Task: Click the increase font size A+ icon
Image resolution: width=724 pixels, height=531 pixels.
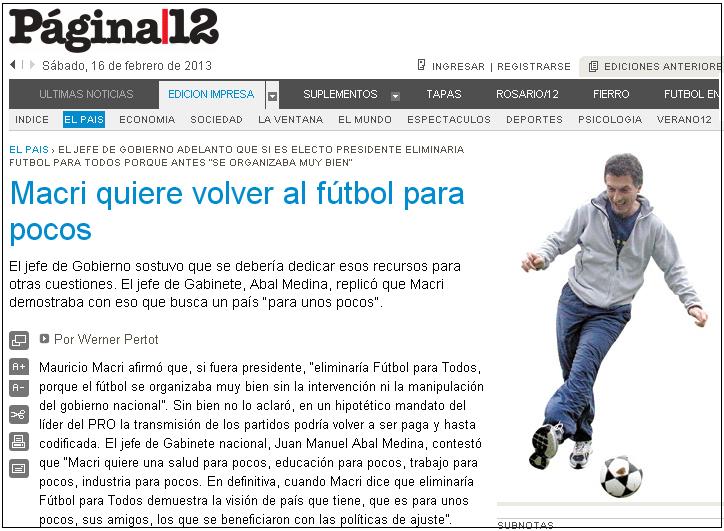Action: tap(19, 367)
